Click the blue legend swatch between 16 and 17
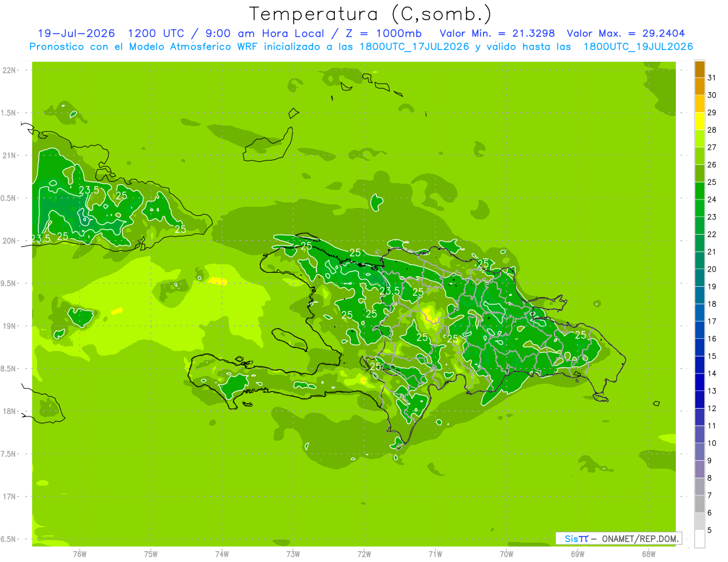This screenshot has height=562, width=728. (x=699, y=330)
